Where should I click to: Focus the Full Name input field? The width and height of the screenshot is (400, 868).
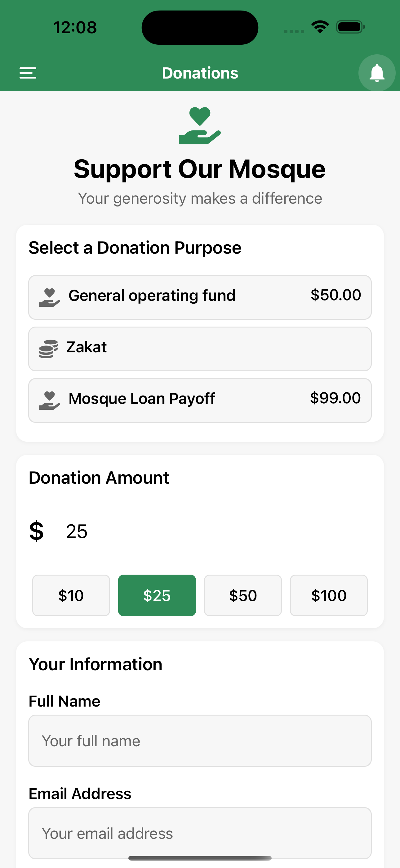[x=200, y=741]
